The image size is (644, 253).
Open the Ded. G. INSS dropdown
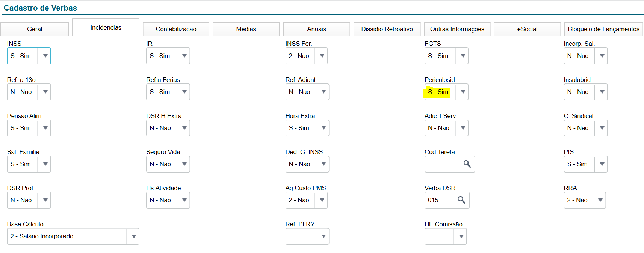(x=324, y=164)
